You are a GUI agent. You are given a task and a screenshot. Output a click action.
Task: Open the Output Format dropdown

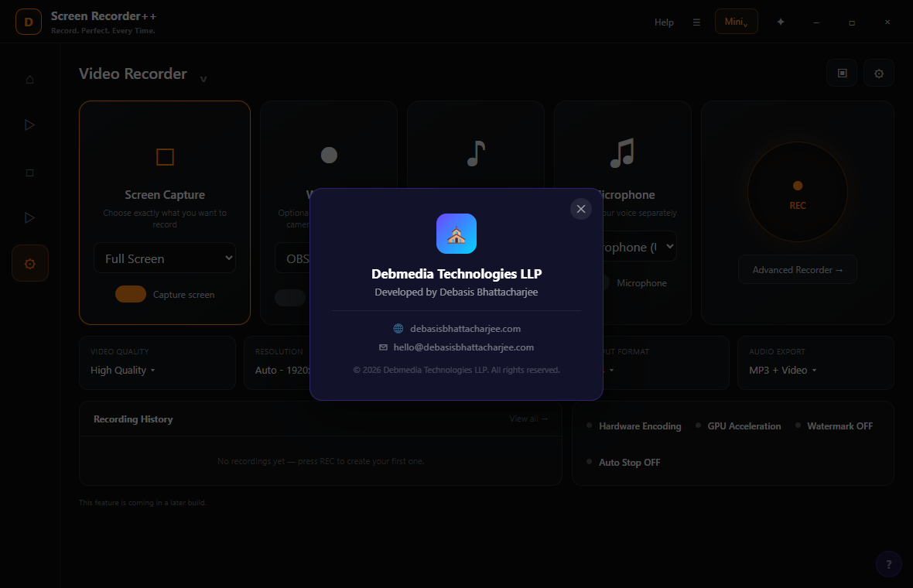[665, 363]
